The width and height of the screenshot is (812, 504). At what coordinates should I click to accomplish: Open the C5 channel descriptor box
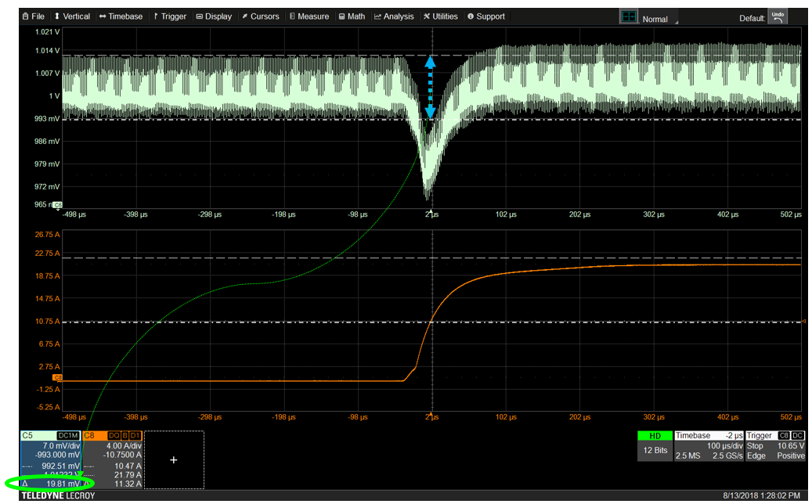pyautogui.click(x=50, y=458)
